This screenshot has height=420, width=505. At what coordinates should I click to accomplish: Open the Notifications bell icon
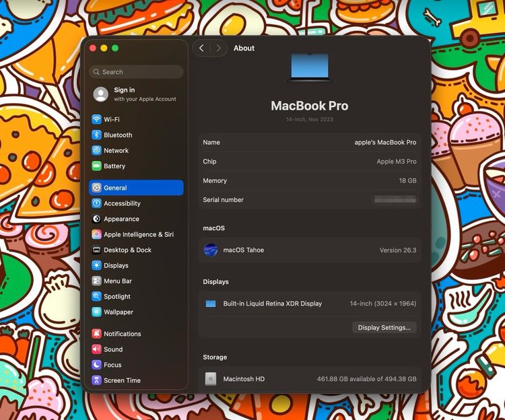(96, 334)
